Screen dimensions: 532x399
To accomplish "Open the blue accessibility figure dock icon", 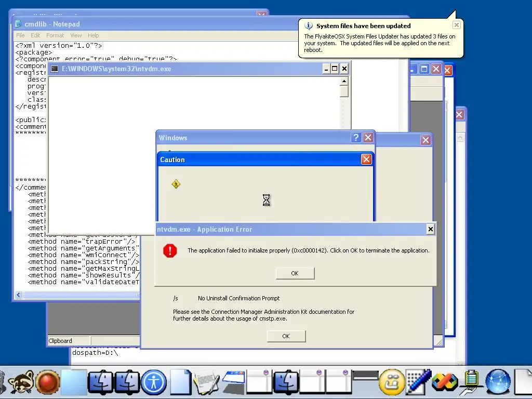I will [154, 383].
